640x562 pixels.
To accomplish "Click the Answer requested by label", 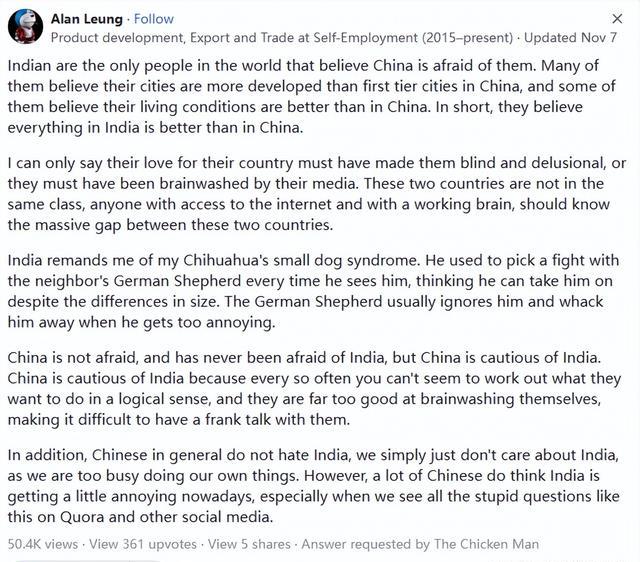I will tap(366, 544).
